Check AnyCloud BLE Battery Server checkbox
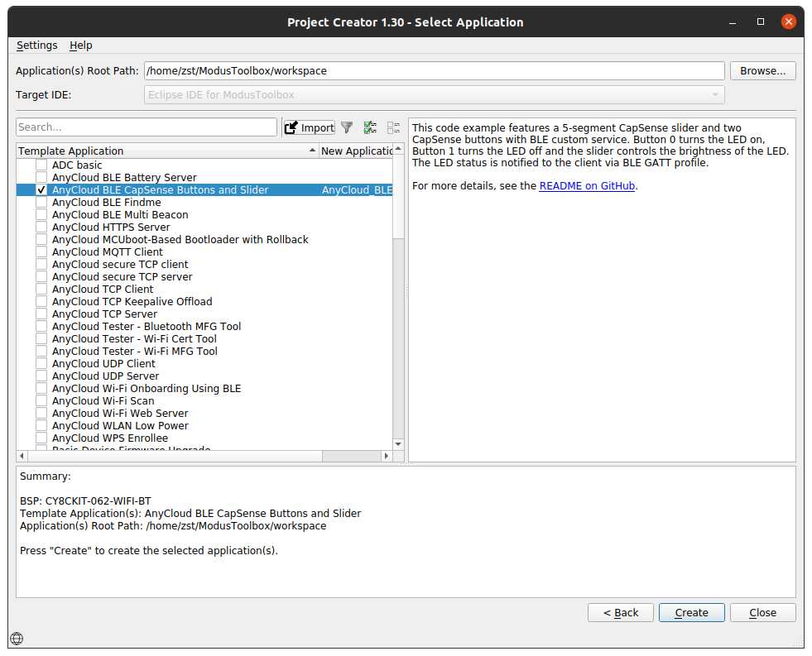The width and height of the screenshot is (812, 656). (x=41, y=178)
